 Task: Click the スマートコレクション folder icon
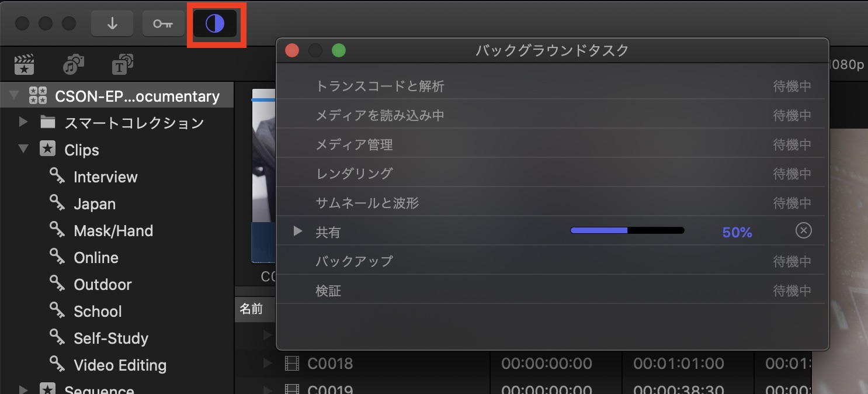pos(48,122)
